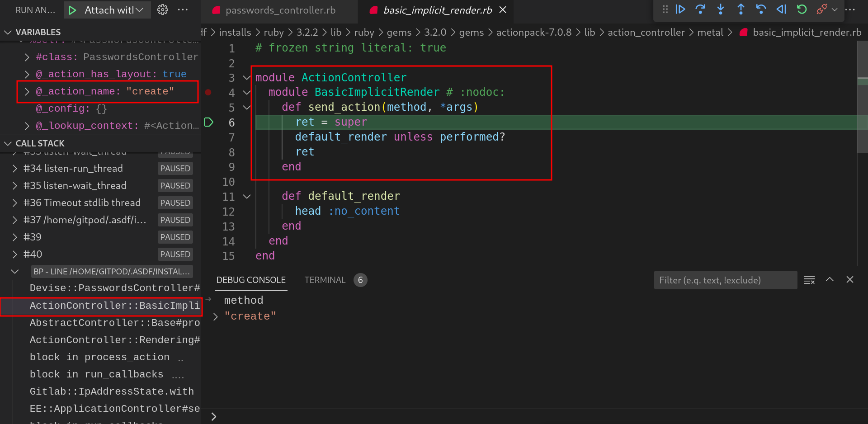Image resolution: width=868 pixels, height=424 pixels.
Task: Open the Attach with configuration dropdown
Action: [x=114, y=10]
